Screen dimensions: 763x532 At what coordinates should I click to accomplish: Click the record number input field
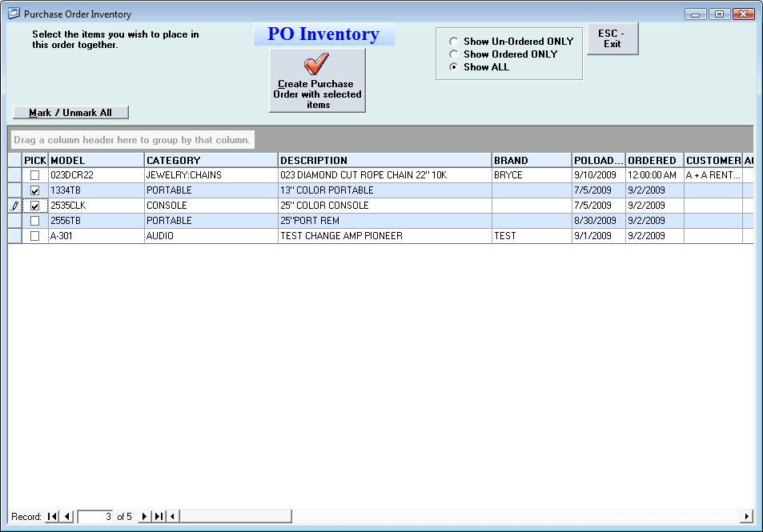[95, 517]
